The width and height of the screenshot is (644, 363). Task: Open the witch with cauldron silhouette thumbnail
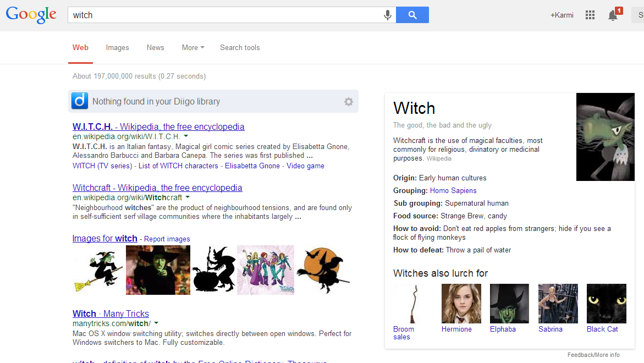(213, 270)
